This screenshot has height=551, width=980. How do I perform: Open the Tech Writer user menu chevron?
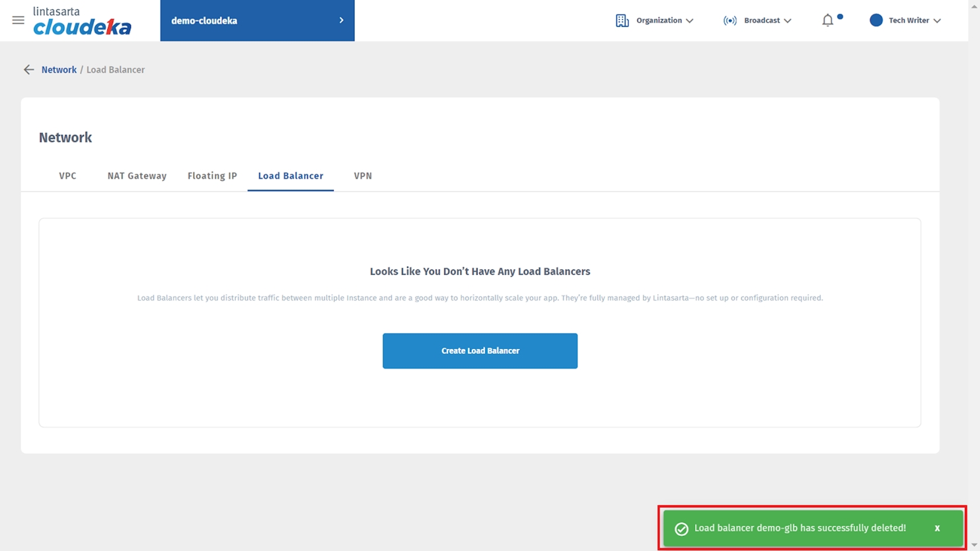point(937,21)
